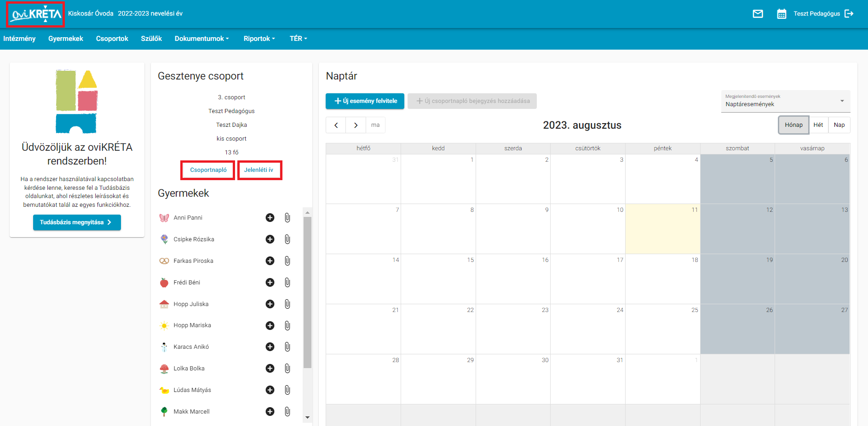Open the messages envelope icon
The image size is (868, 426).
pos(758,14)
